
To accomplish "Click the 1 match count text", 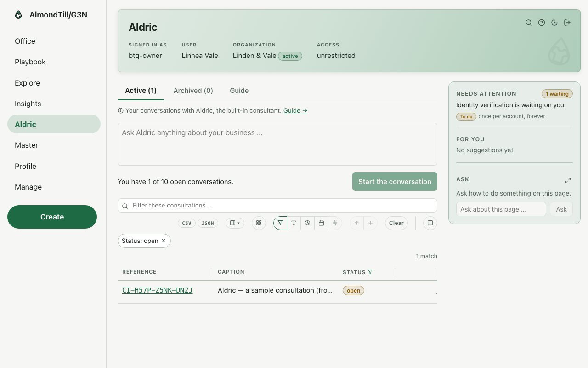I will pyautogui.click(x=427, y=256).
